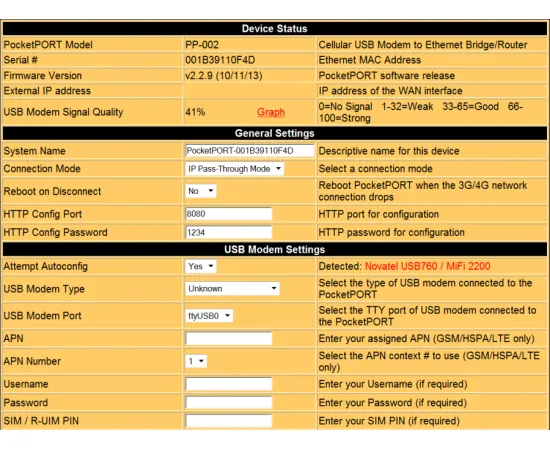Viewport: 550px width, 450px height.
Task: Click the USB Modem Type label
Action: pos(44,289)
